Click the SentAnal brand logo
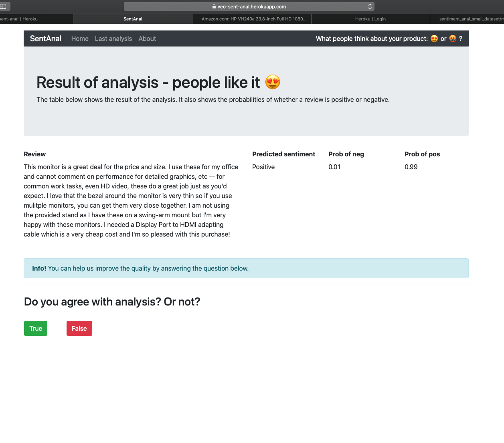This screenshot has width=504, height=443. point(46,38)
